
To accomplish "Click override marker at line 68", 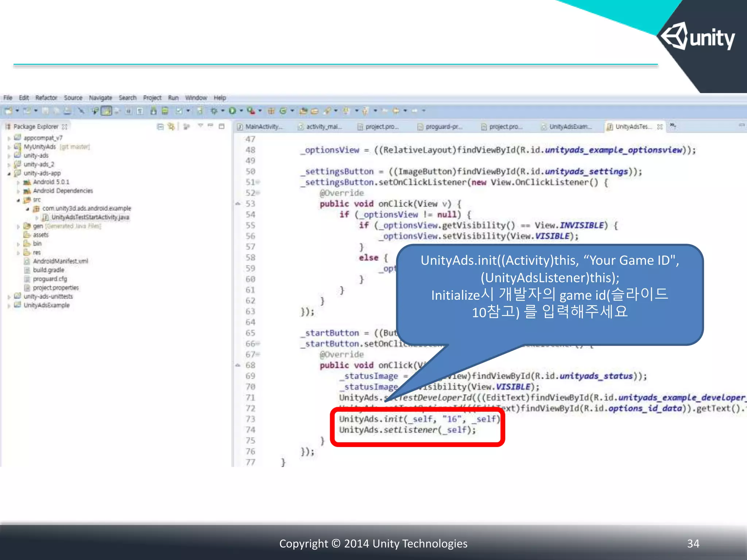I will coord(238,365).
